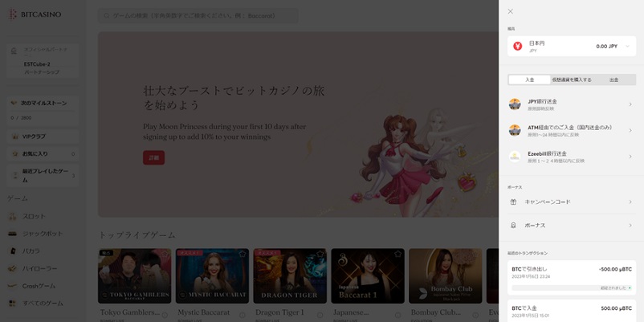Open the ジャックポット games category
Image resolution: width=644 pixels, height=322 pixels.
[x=43, y=234]
